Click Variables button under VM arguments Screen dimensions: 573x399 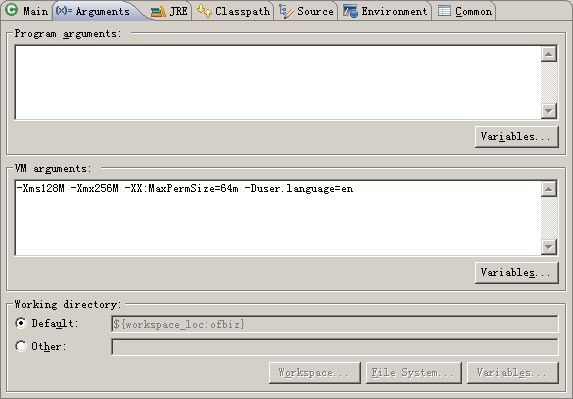point(516,273)
